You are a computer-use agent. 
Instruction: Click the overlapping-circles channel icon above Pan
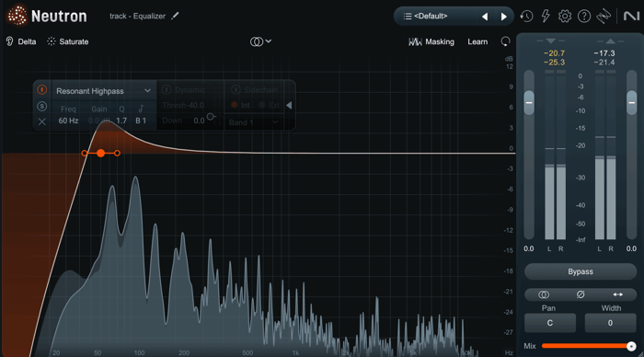tap(544, 294)
